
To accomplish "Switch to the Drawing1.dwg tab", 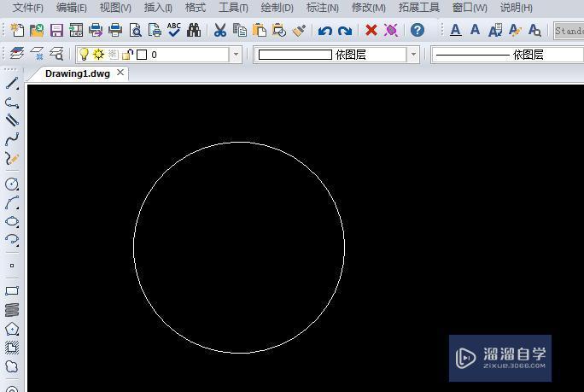I will click(x=78, y=73).
